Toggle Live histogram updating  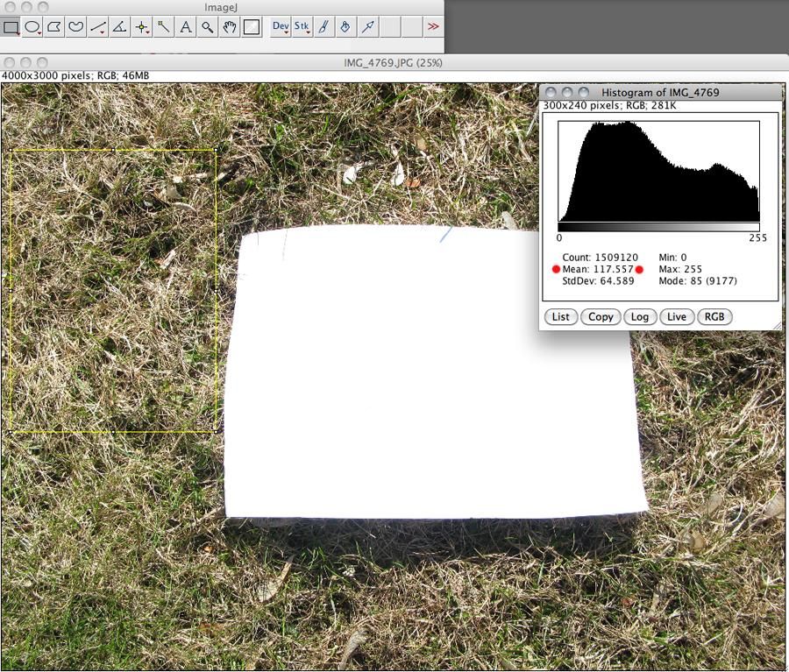pyautogui.click(x=676, y=317)
